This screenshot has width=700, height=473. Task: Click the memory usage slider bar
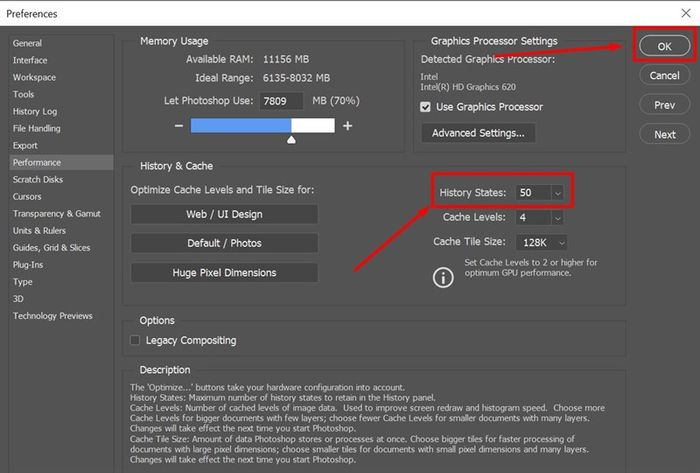click(x=262, y=125)
